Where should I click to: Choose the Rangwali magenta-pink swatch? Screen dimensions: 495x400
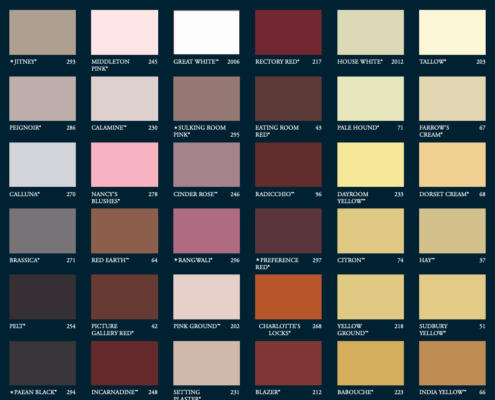point(206,231)
